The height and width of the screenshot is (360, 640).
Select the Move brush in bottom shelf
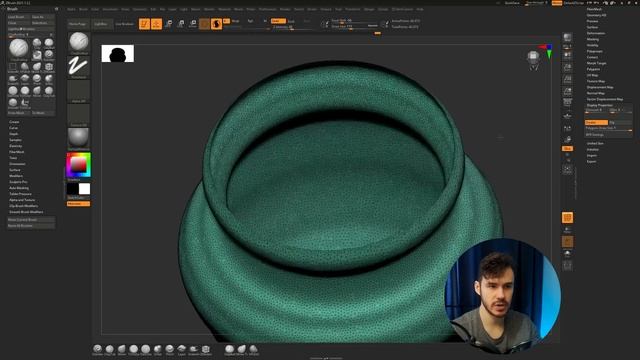coord(122,349)
